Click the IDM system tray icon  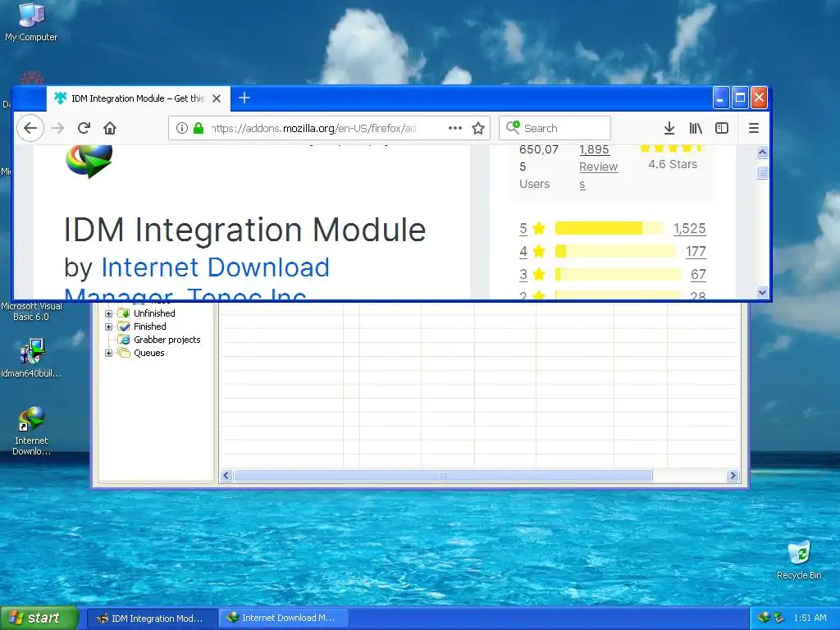tap(764, 618)
